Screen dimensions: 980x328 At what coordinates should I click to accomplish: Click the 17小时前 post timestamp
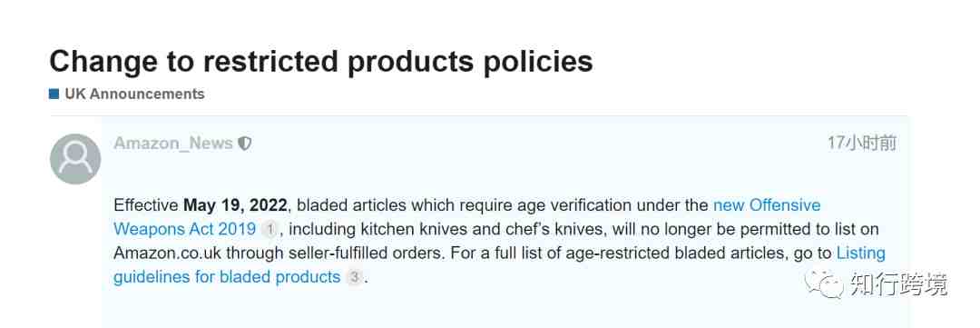click(x=862, y=144)
